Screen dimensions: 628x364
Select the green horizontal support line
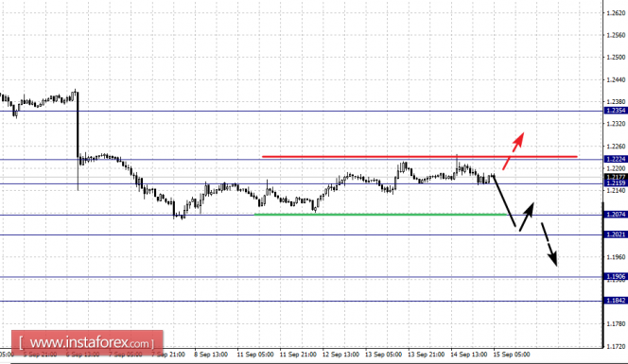[381, 215]
